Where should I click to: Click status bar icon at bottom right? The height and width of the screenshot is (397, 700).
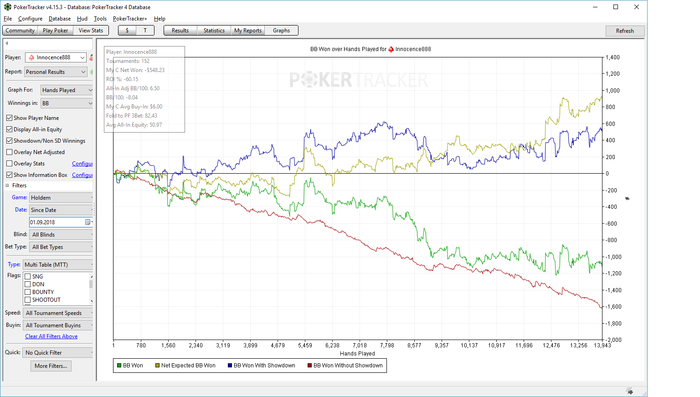[x=629, y=392]
